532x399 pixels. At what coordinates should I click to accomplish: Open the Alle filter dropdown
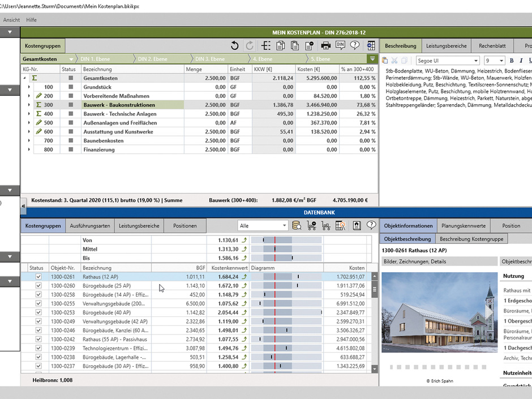263,226
